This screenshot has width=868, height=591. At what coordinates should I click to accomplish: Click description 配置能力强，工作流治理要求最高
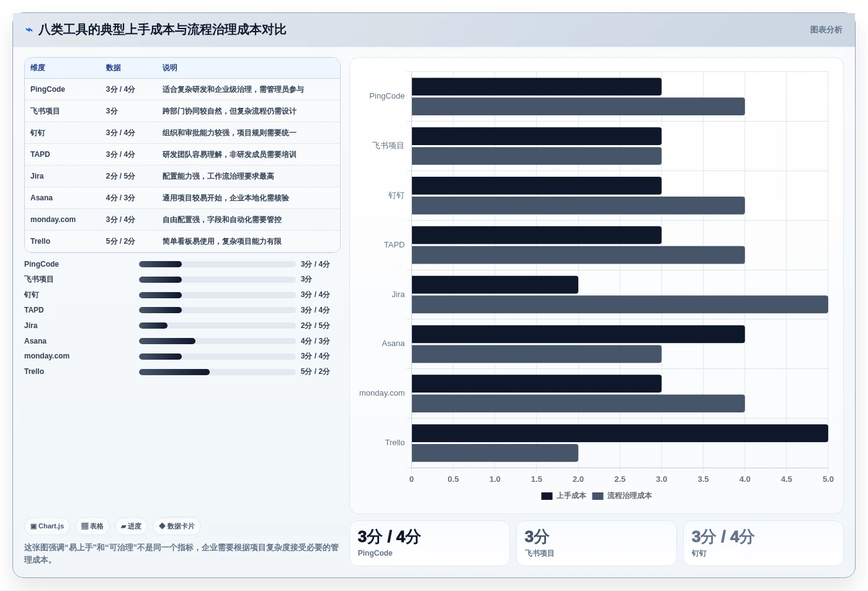click(218, 176)
